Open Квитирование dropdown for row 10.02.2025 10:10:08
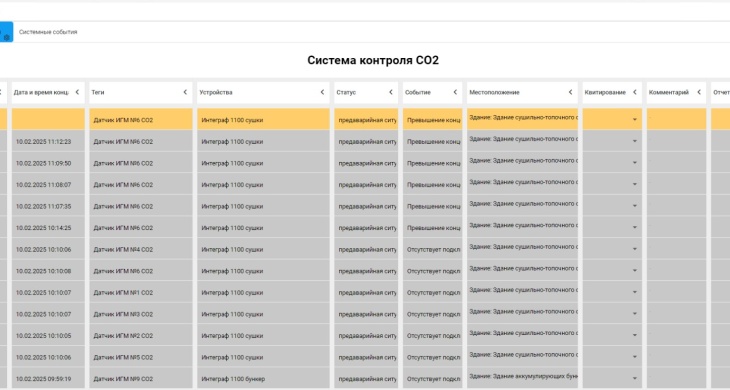 tap(634, 270)
